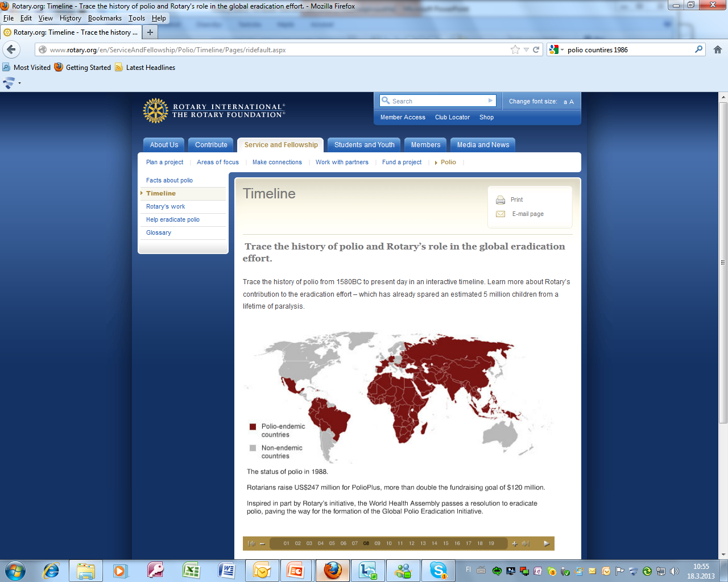Open the dropdown beside the toolbar bird icon

pyautogui.click(x=19, y=83)
